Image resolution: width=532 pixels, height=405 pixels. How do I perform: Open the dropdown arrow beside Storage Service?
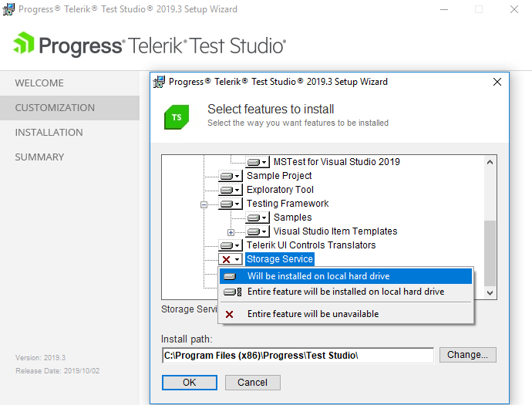237,260
